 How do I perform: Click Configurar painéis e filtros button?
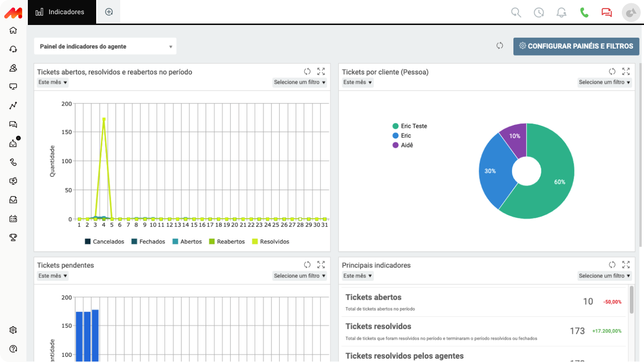pyautogui.click(x=576, y=46)
